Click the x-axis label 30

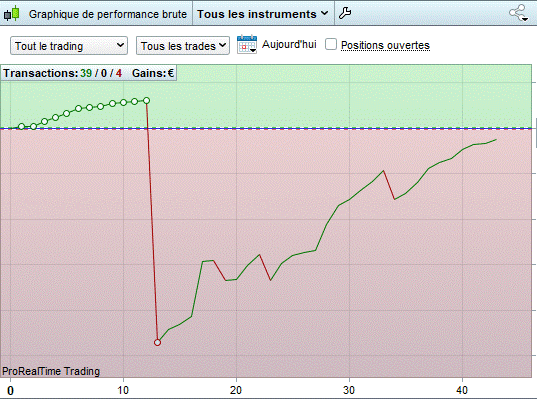click(349, 390)
